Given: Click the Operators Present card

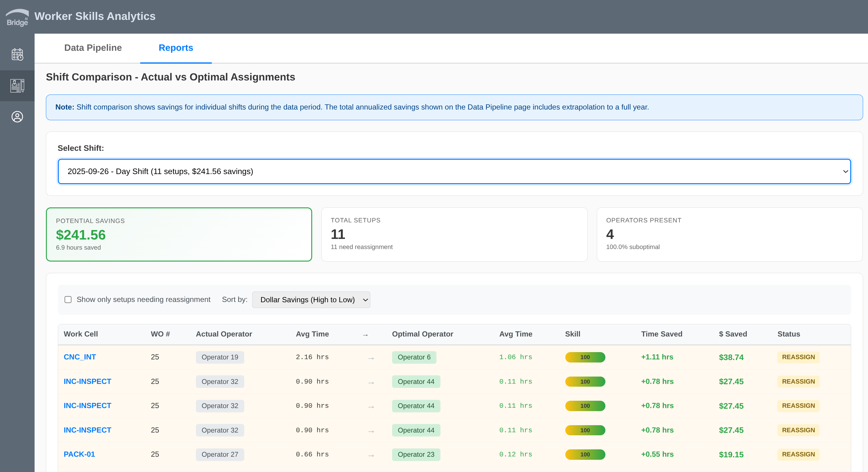Looking at the screenshot, I should coord(730,234).
